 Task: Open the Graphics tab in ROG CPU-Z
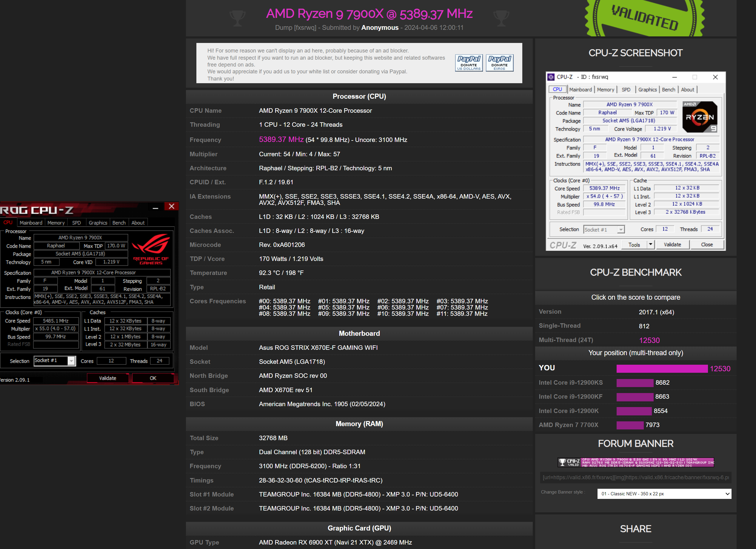[x=98, y=222]
